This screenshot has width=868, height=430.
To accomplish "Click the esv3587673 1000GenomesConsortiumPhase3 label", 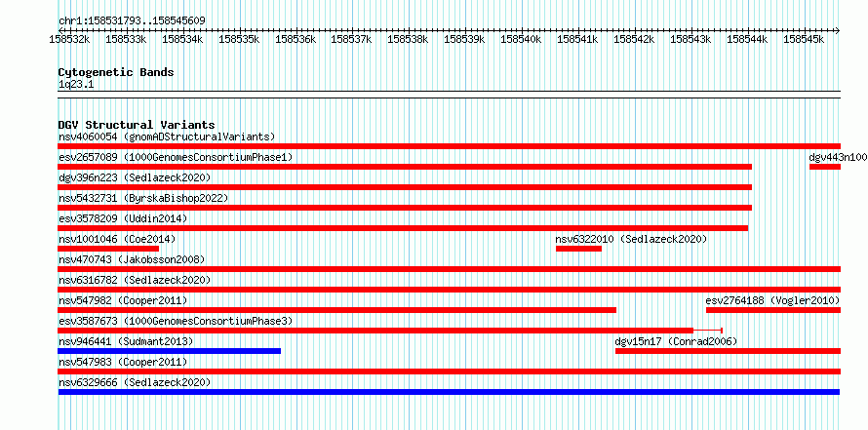I will point(176,321).
